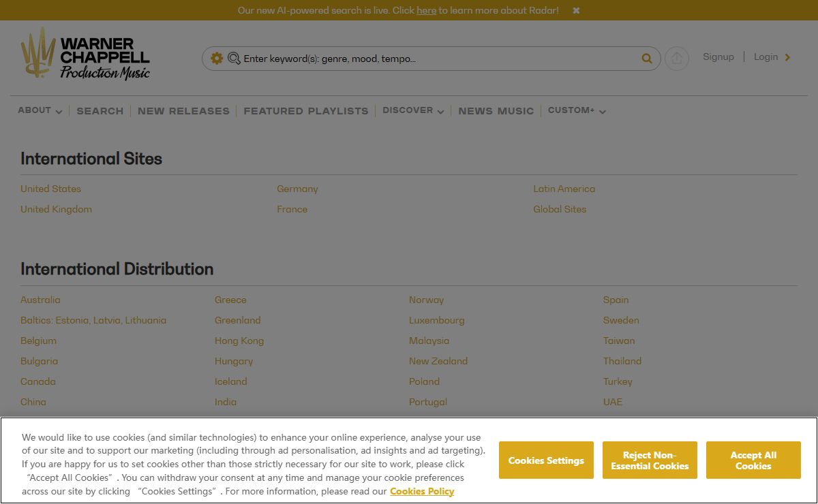Open the Signup page
818x504 pixels.
pos(718,57)
